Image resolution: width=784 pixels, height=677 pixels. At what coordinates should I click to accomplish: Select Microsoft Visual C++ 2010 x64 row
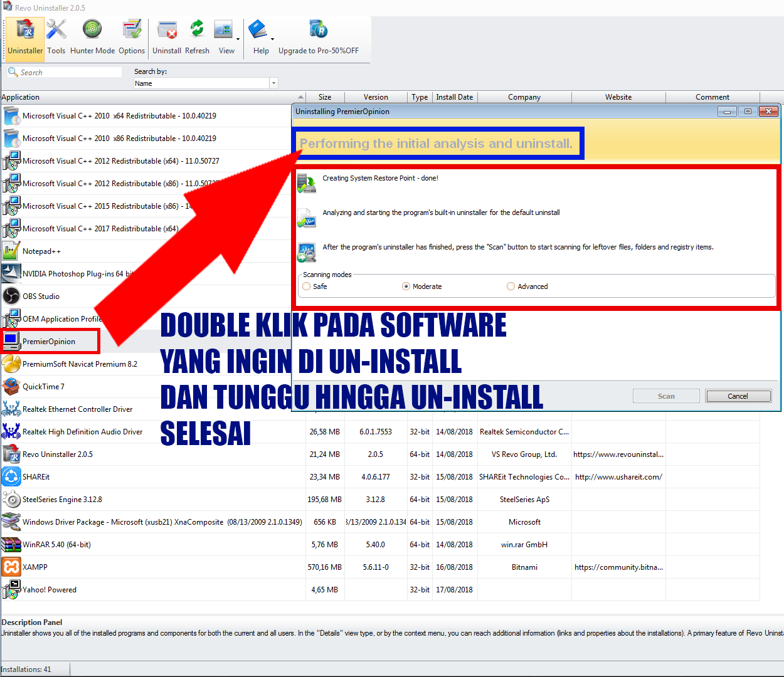(146, 116)
